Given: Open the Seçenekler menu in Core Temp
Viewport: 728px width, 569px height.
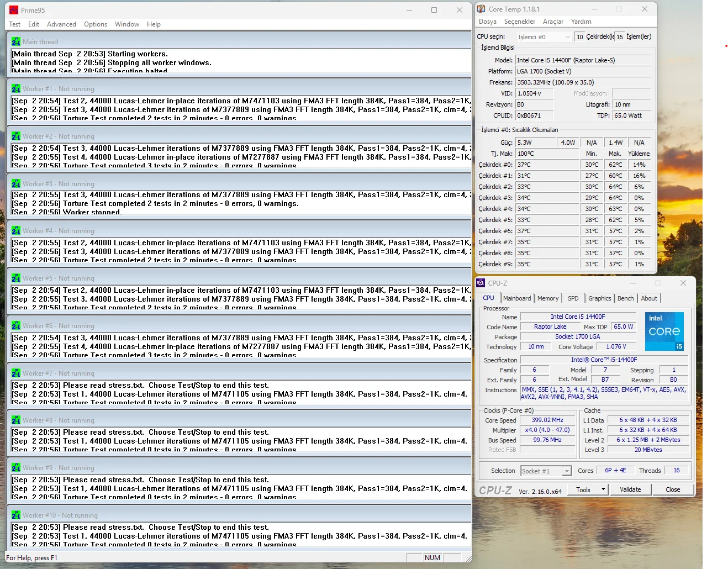Looking at the screenshot, I should 519,22.
